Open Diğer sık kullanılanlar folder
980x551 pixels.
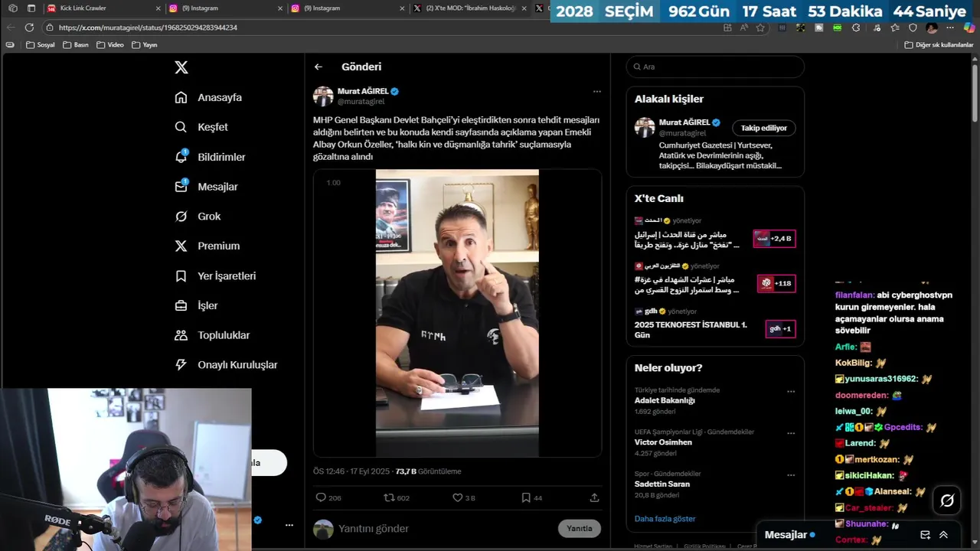(939, 45)
